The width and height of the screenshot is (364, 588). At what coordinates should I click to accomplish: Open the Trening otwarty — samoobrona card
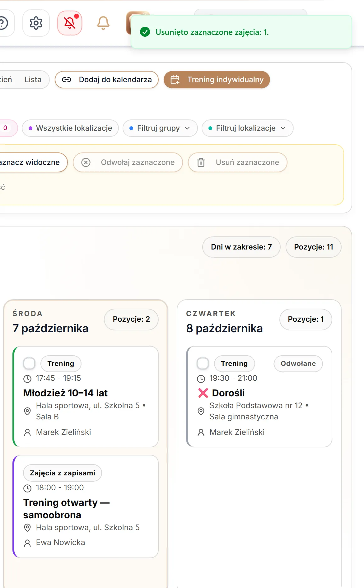pos(86,506)
